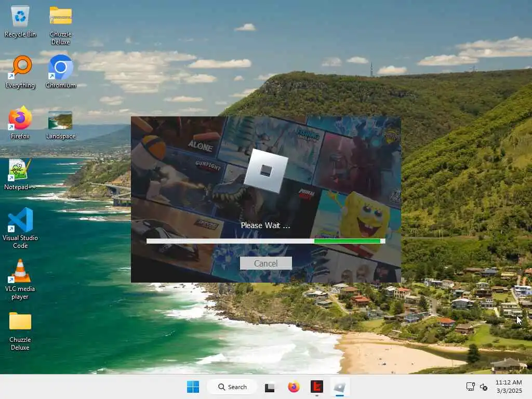The image size is (532, 399).
Task: Open Task View from the taskbar
Action: [x=270, y=387]
